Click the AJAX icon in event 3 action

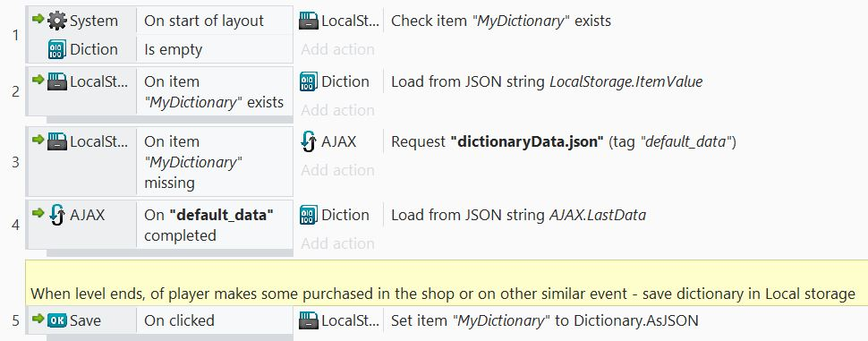click(309, 141)
